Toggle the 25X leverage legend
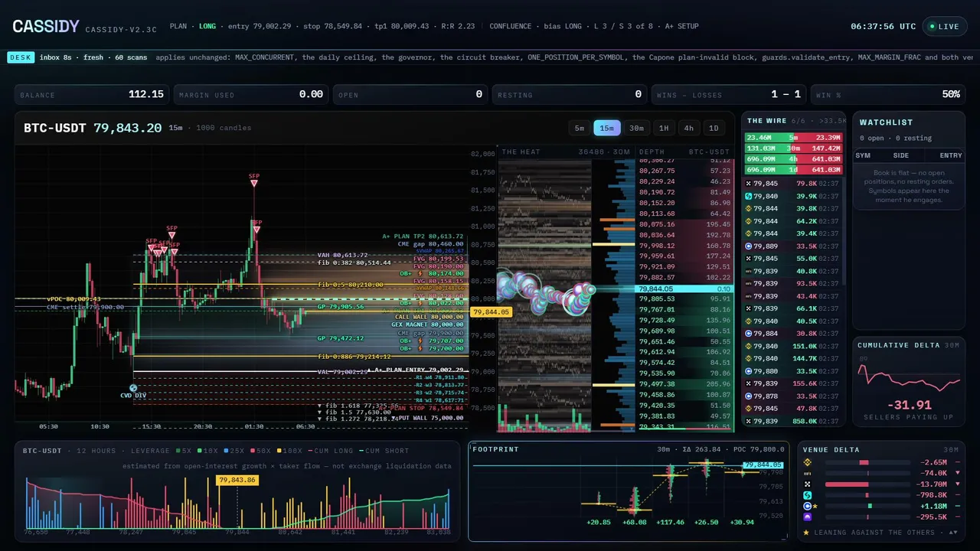The width and height of the screenshot is (980, 551). tap(234, 451)
